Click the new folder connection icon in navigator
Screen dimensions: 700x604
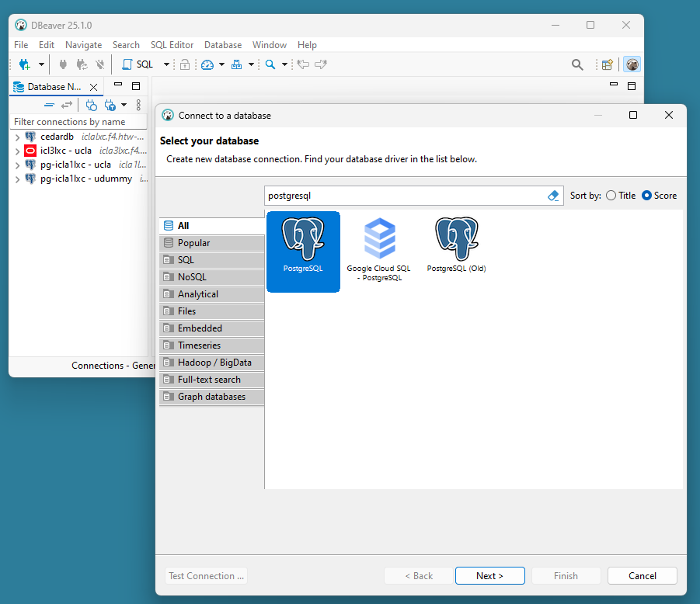pos(92,106)
